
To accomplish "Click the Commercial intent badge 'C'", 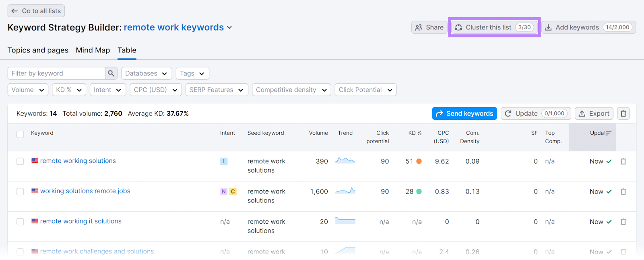I will [x=233, y=191].
